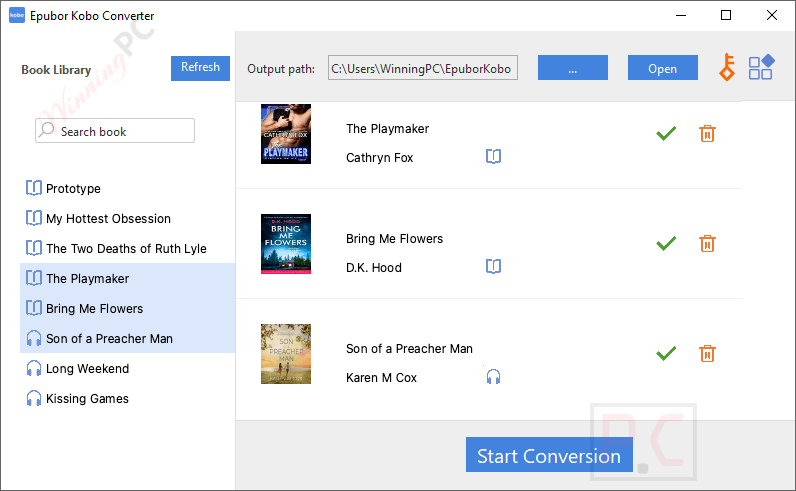Delete The Playmaker from conversion list
This screenshot has height=491, width=796.
coord(707,134)
